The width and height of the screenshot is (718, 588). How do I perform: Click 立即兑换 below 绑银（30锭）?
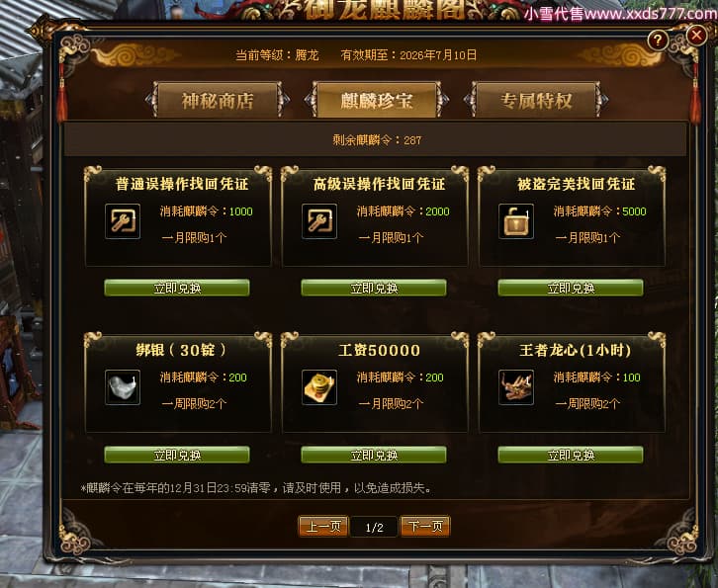(177, 455)
